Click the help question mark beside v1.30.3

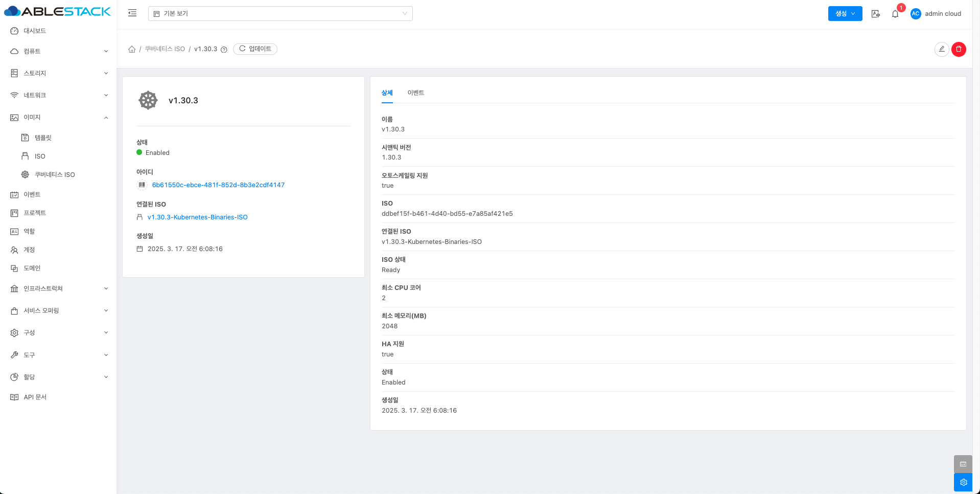click(224, 50)
